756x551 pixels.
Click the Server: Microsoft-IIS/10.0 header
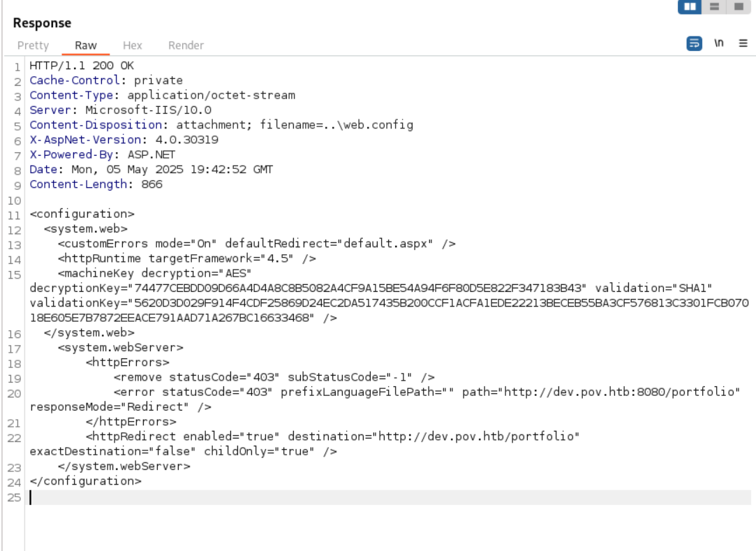tap(120, 110)
